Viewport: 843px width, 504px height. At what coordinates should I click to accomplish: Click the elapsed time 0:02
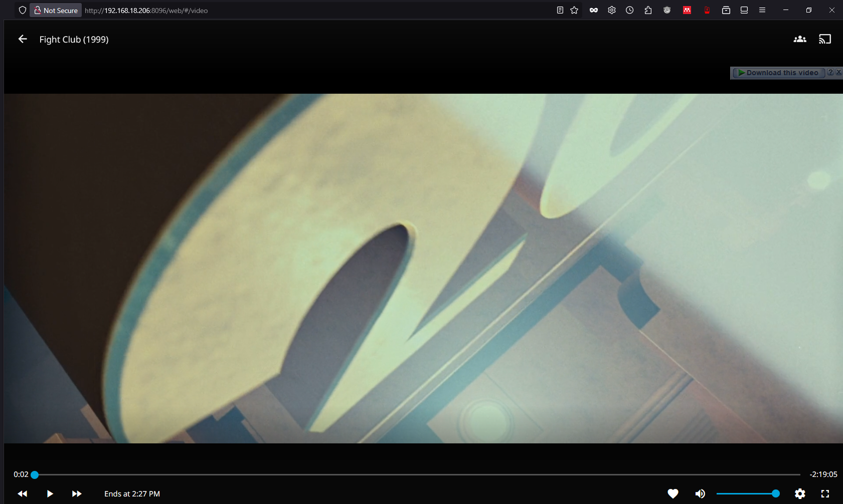click(x=21, y=474)
